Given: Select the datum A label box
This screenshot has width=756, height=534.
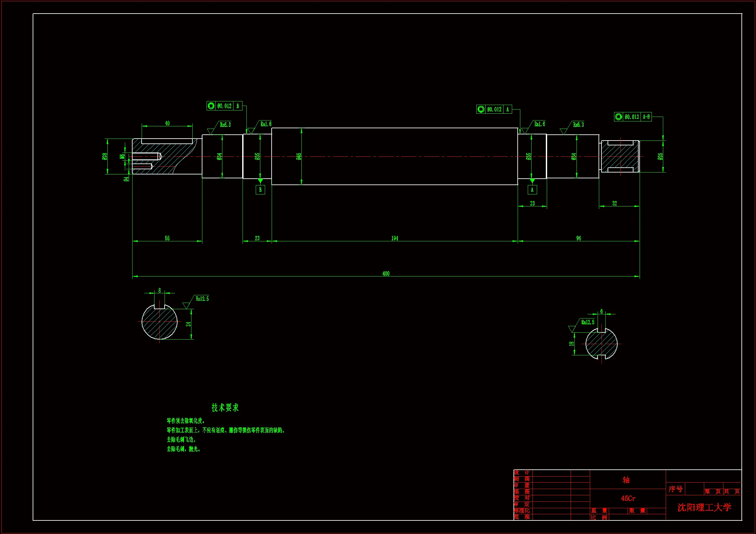Looking at the screenshot, I should click(x=532, y=190).
